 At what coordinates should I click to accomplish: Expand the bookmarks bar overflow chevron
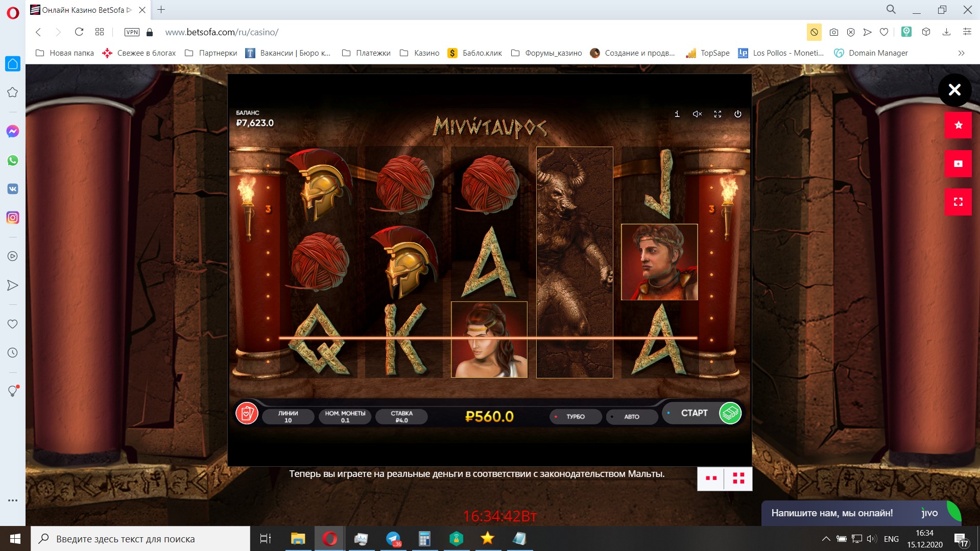(x=961, y=53)
